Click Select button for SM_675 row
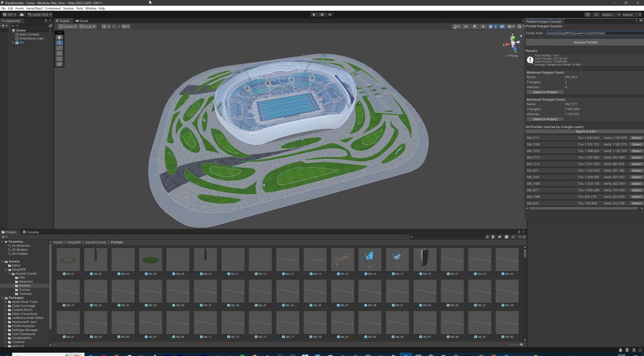The image size is (644, 356). (636, 171)
